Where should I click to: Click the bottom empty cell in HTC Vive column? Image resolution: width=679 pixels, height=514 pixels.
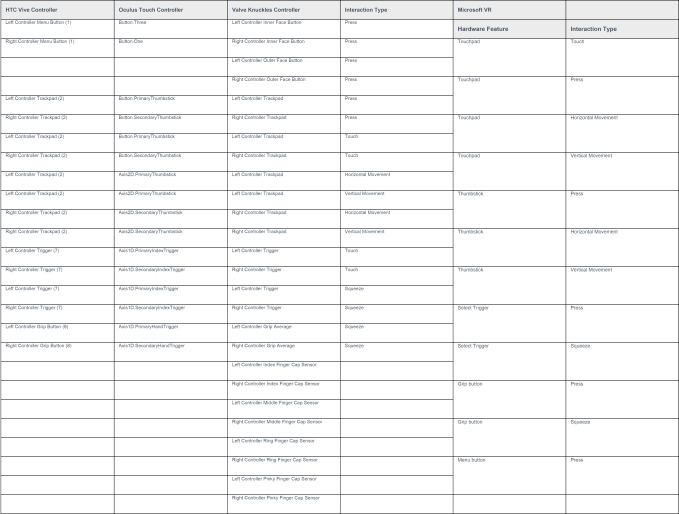[56, 503]
